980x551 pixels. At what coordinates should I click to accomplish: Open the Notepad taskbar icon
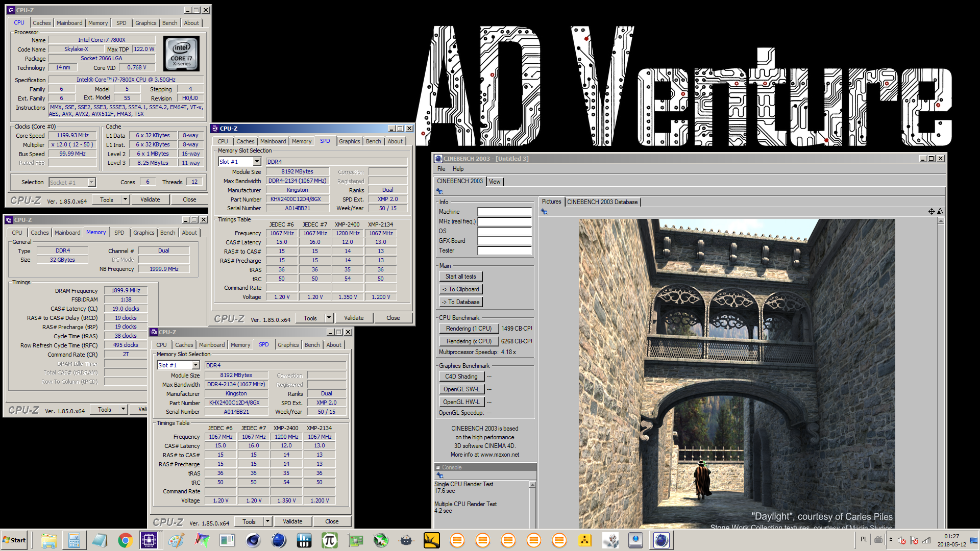click(x=100, y=540)
